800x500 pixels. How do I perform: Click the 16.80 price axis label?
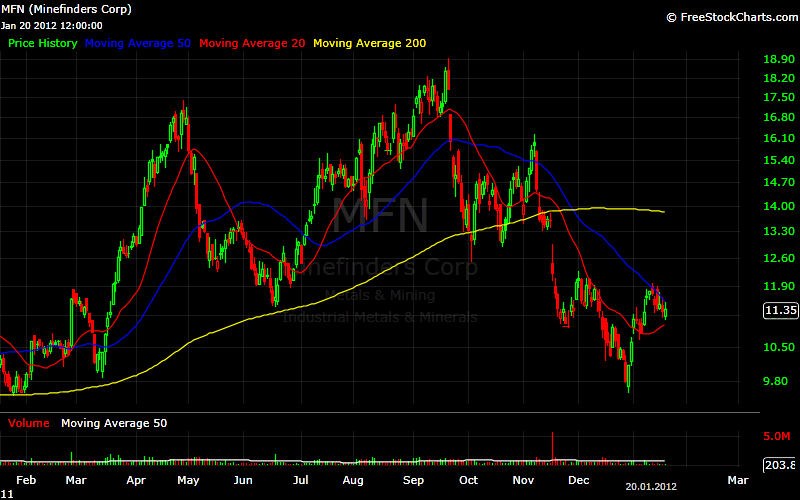tap(779, 117)
